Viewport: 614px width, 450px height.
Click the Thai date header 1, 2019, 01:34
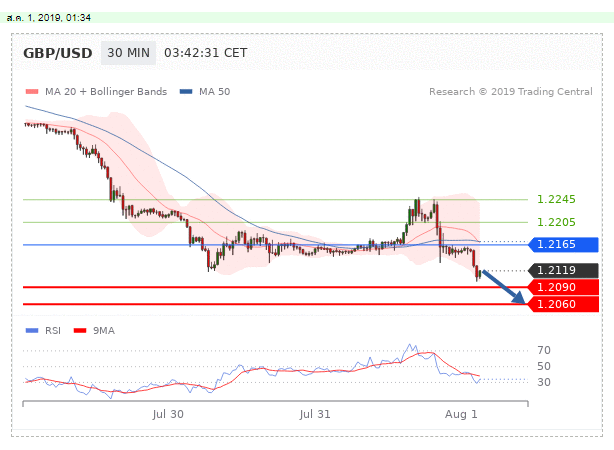tap(49, 18)
